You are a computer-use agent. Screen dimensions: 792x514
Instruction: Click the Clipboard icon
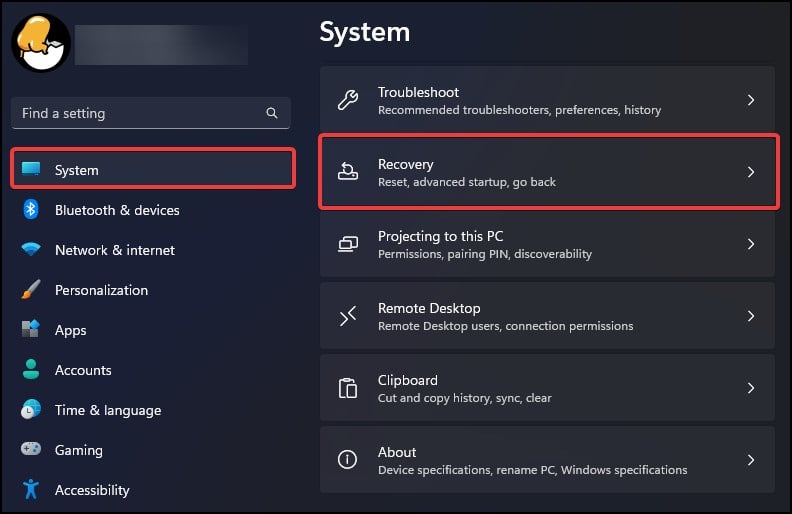click(348, 388)
